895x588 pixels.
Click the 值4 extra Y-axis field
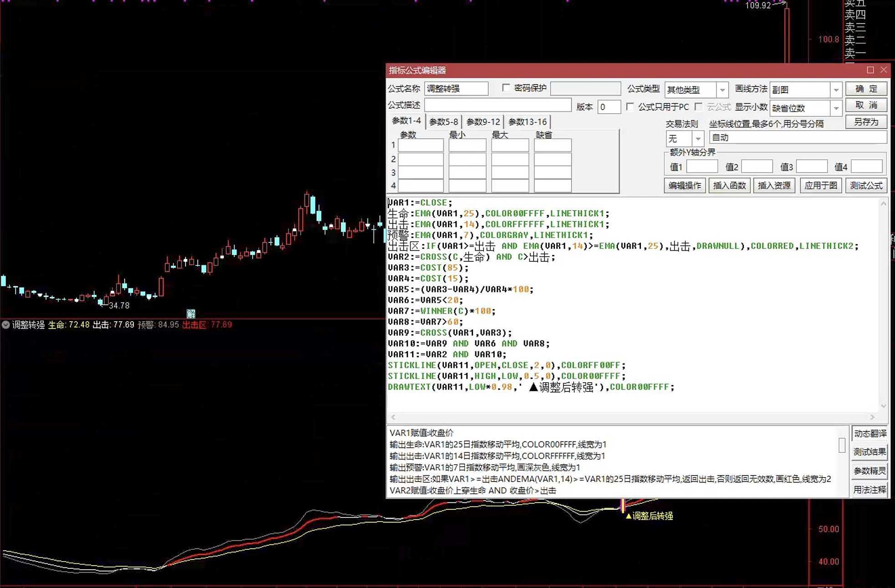click(867, 167)
